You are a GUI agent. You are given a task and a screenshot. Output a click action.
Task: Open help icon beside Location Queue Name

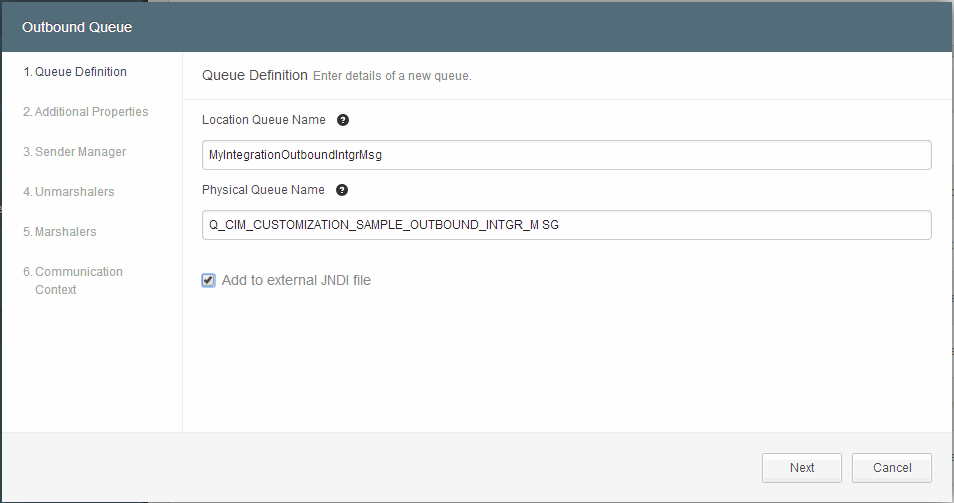click(x=343, y=120)
